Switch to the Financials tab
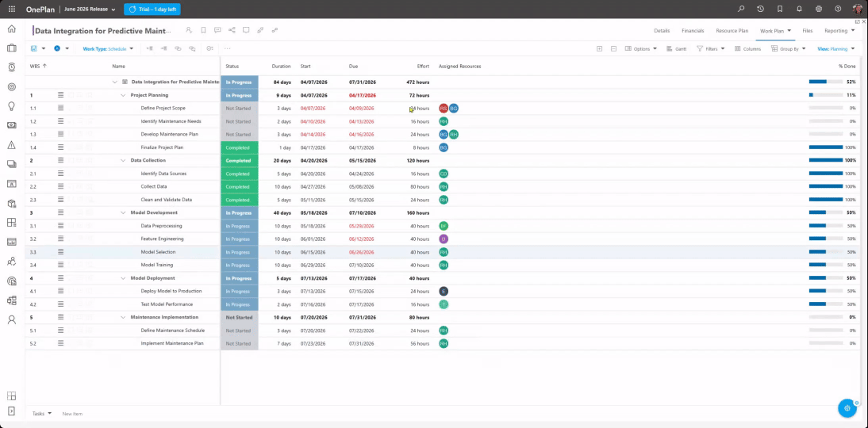Image resolution: width=868 pixels, height=428 pixels. pyautogui.click(x=693, y=31)
